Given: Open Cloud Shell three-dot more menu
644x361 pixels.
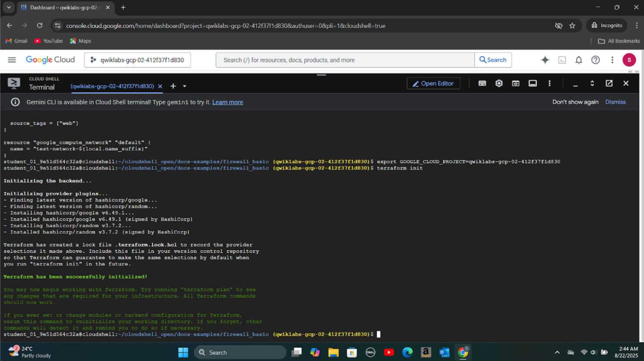Looking at the screenshot, I should pos(549,83).
